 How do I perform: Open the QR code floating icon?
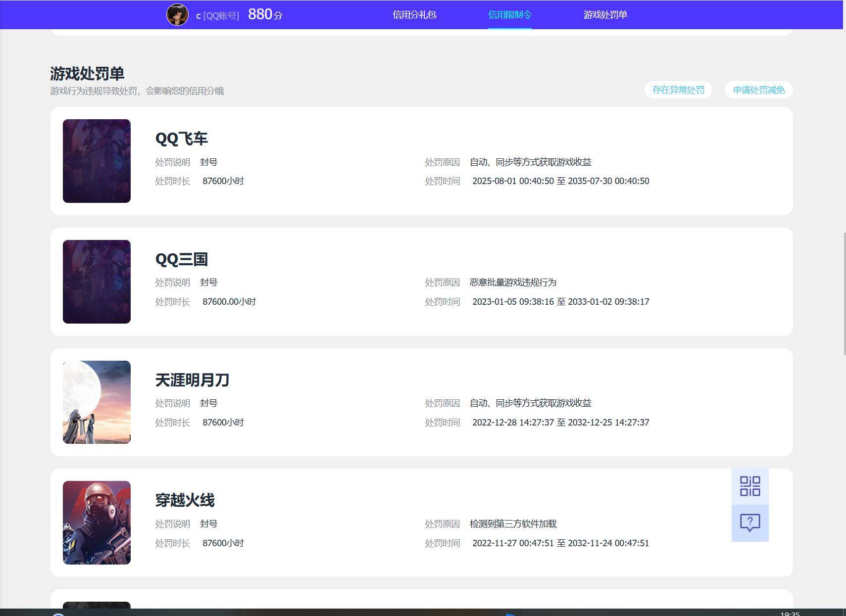[x=750, y=486]
